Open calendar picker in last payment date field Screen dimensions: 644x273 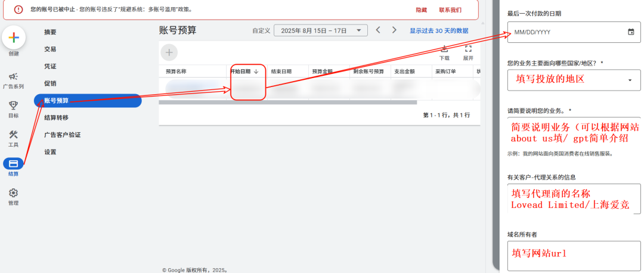631,32
